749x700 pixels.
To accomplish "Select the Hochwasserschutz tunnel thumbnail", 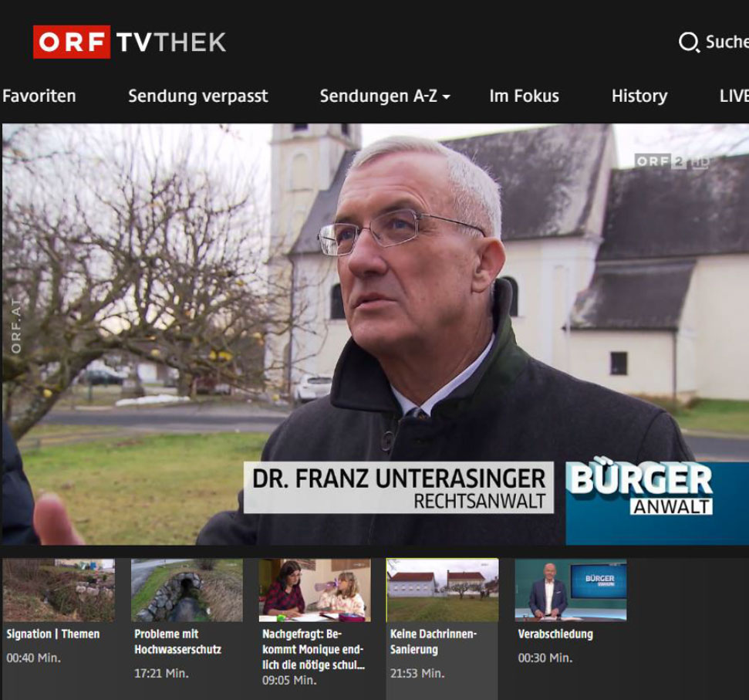I will pos(187,590).
